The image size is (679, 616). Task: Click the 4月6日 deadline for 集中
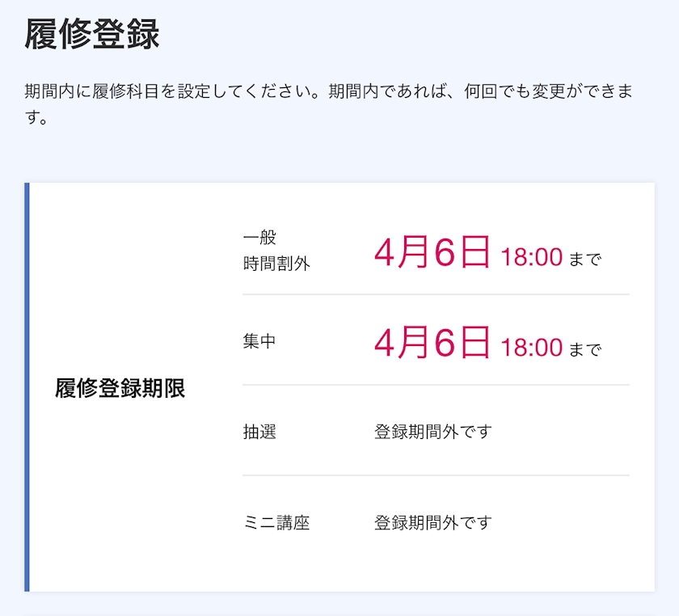432,342
